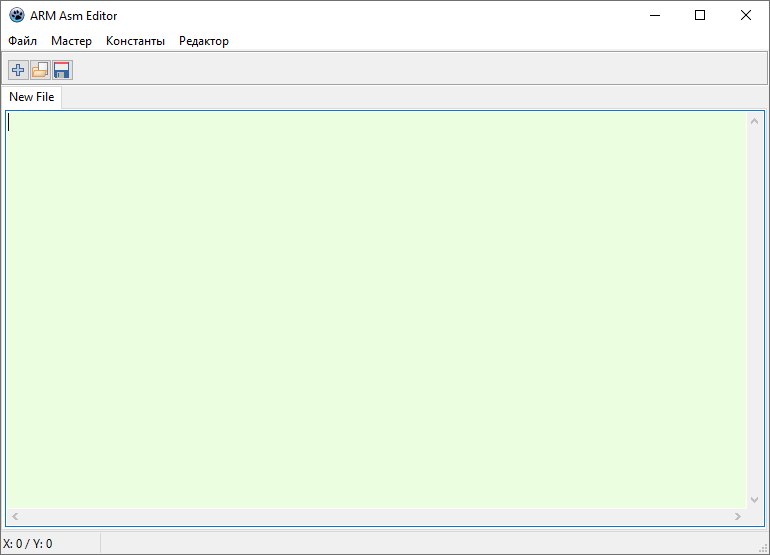This screenshot has width=770, height=555.
Task: Maximize the ARM Asm Editor window
Action: click(x=700, y=15)
